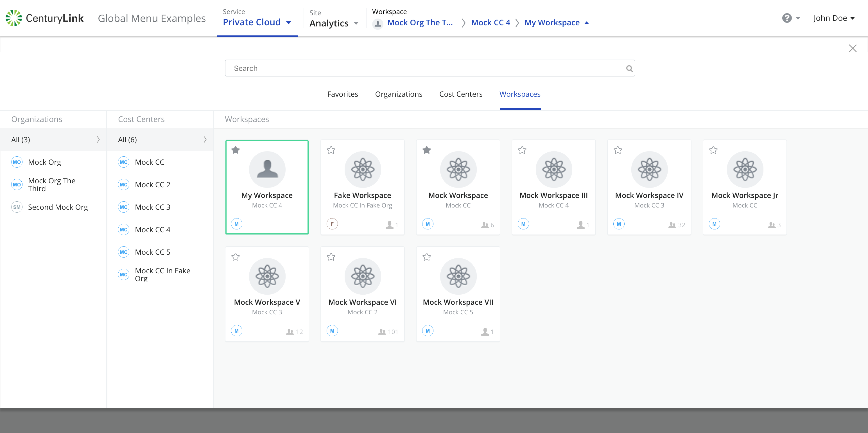868x433 pixels.
Task: Click the F badge on Fake Workspace card
Action: (x=332, y=224)
